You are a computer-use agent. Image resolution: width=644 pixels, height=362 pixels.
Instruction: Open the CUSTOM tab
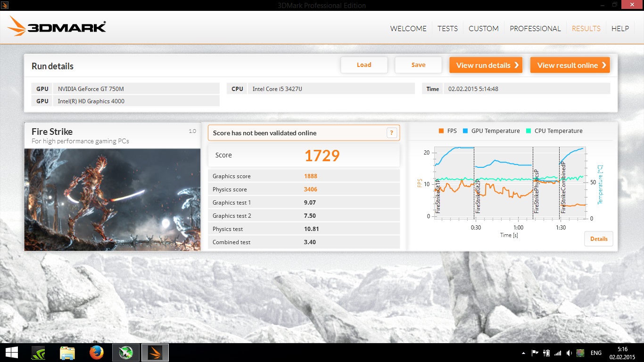pos(483,28)
